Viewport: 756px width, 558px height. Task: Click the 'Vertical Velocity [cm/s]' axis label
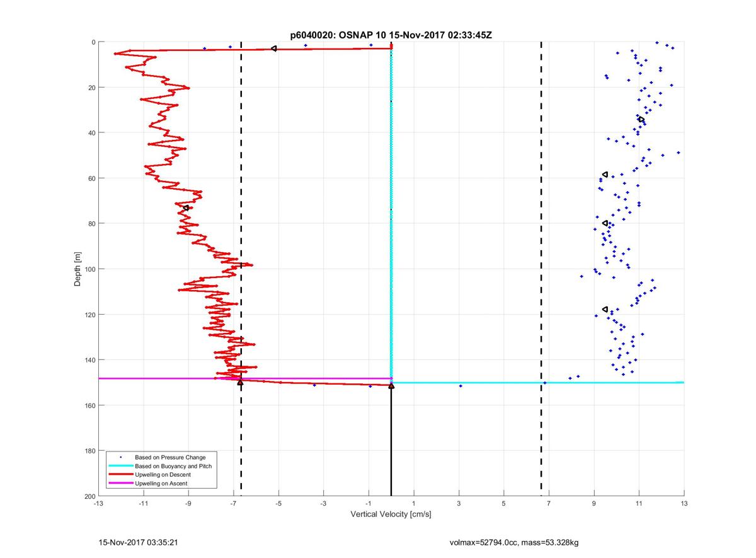pos(391,514)
